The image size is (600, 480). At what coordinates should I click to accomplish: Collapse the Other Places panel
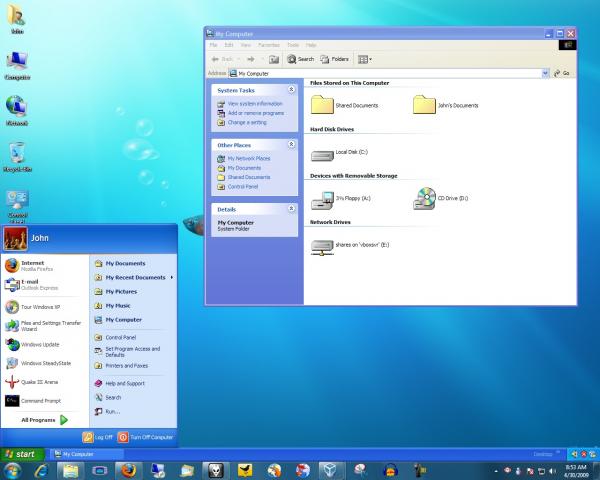point(291,145)
